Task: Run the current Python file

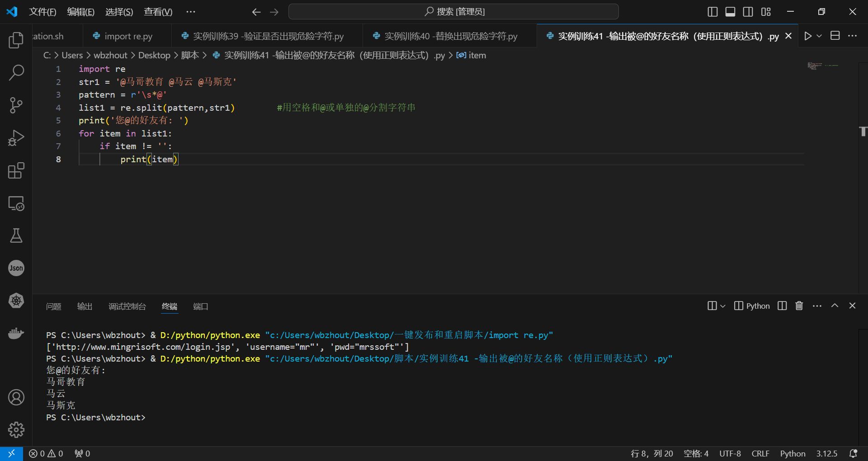Action: (809, 36)
